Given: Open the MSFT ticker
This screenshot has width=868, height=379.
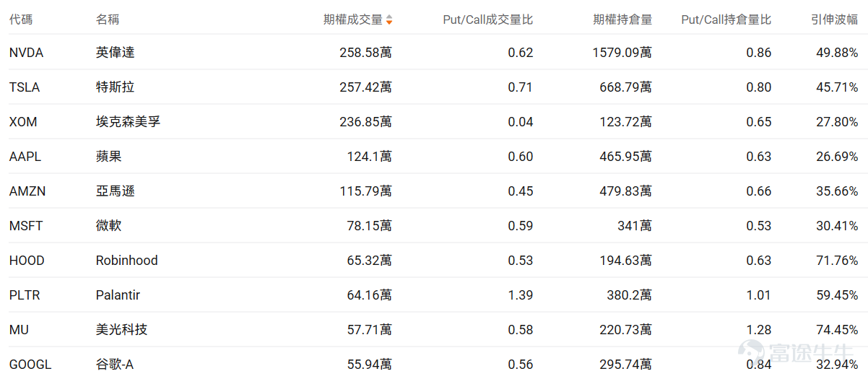Looking at the screenshot, I should tap(26, 226).
